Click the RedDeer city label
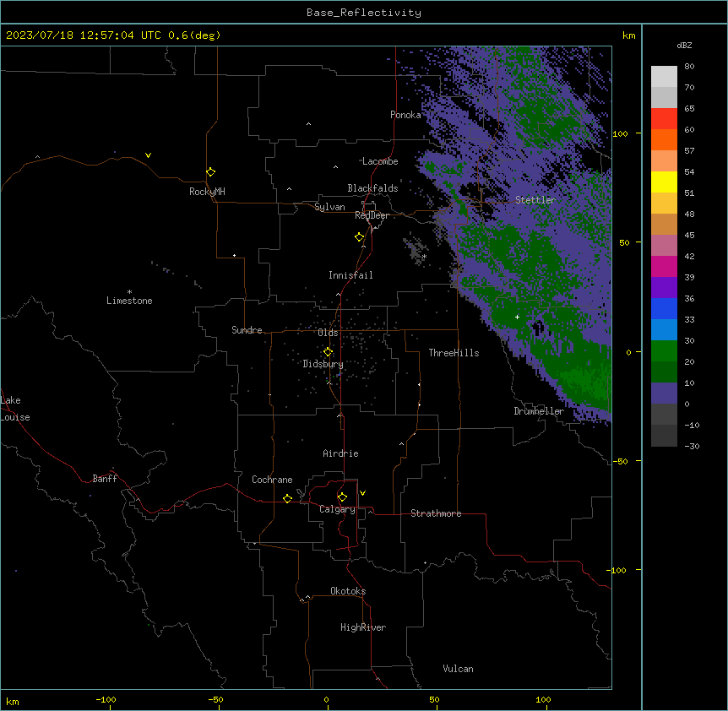728x711 pixels. 372,215
